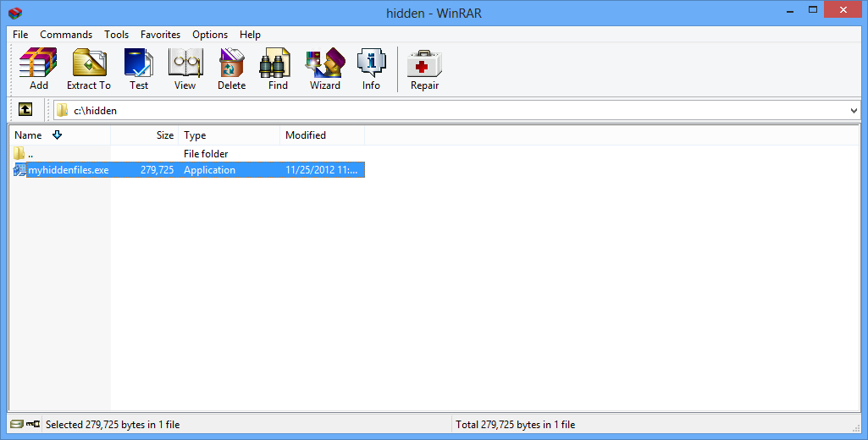868x440 pixels.
Task: Open the Options menu
Action: (x=210, y=35)
